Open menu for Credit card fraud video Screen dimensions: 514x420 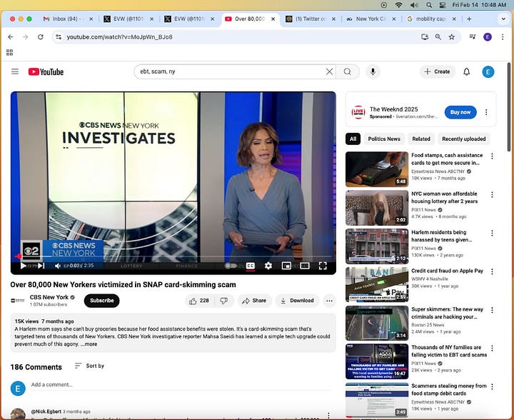(492, 271)
